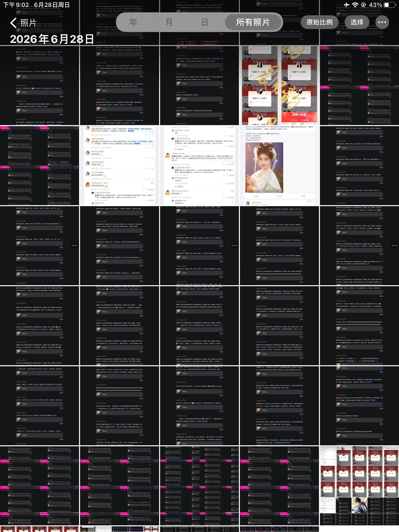The height and width of the screenshot is (532, 399).
Task: Tap the airplane mode status icon
Action: (347, 5)
